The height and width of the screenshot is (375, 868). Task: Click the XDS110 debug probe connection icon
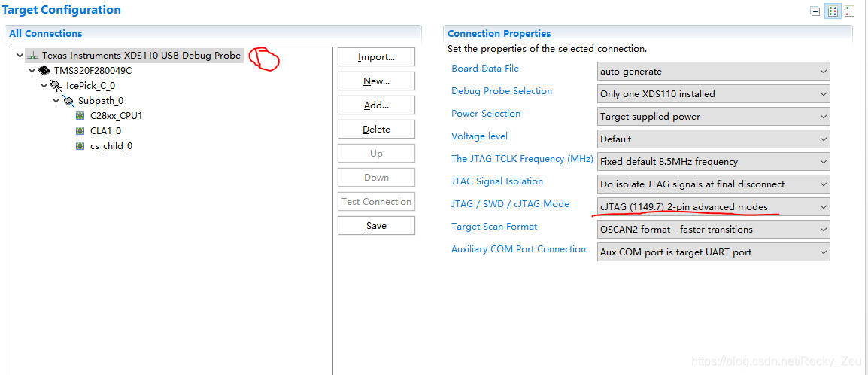pos(33,56)
